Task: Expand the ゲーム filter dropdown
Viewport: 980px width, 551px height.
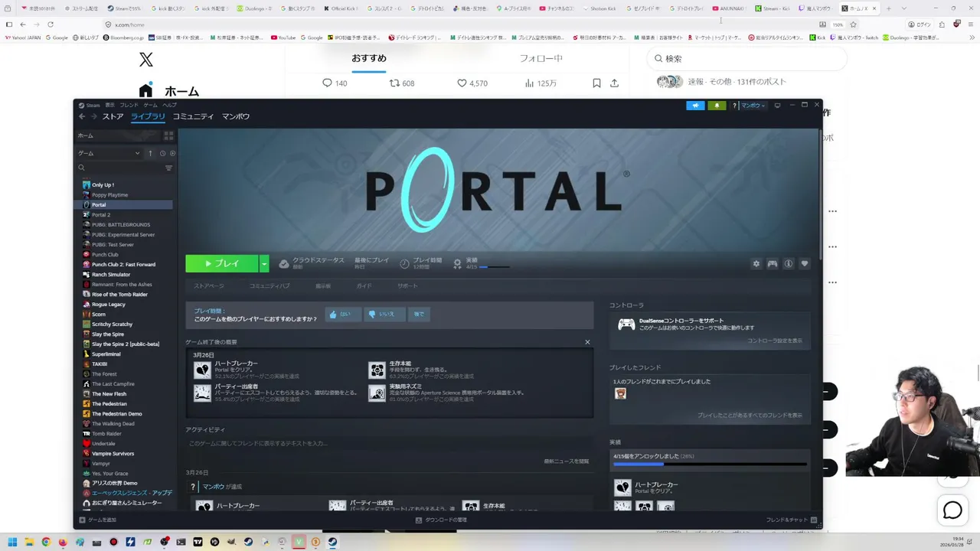Action: tap(109, 153)
